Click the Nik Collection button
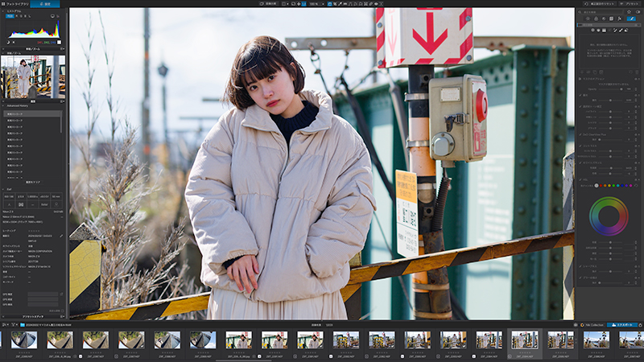Image resolution: width=644 pixels, height=362 pixels. coord(592,325)
